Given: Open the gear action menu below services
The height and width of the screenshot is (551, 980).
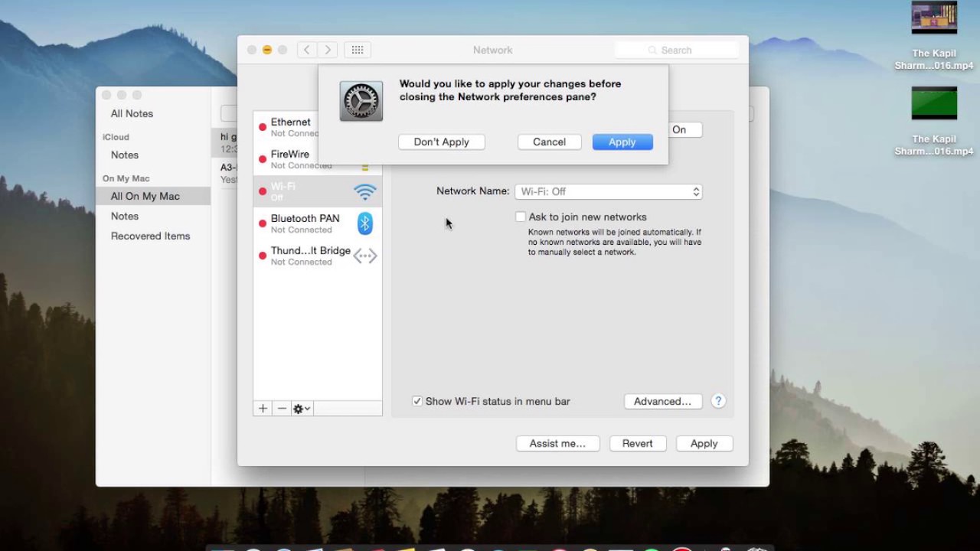Looking at the screenshot, I should point(302,409).
